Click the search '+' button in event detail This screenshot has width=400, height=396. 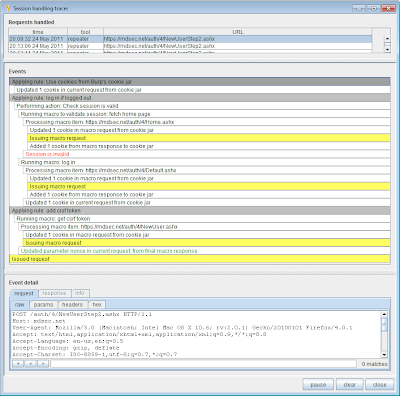tap(18, 364)
